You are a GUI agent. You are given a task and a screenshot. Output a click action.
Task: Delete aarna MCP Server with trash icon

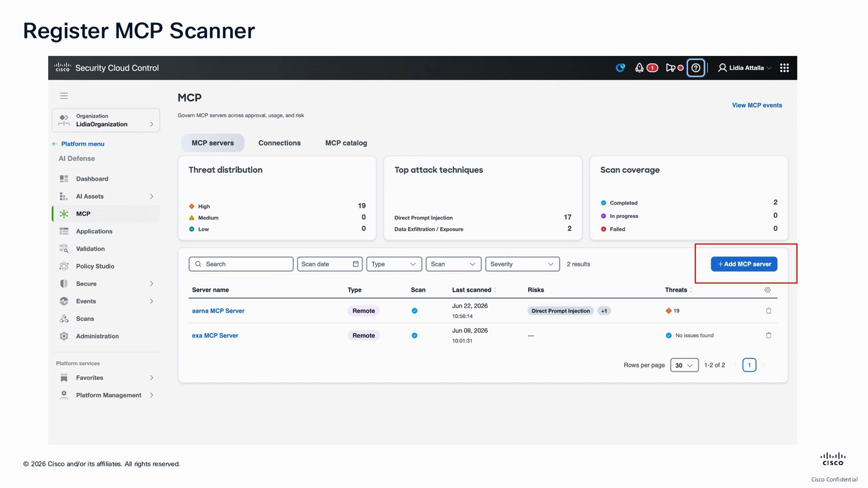coord(769,311)
